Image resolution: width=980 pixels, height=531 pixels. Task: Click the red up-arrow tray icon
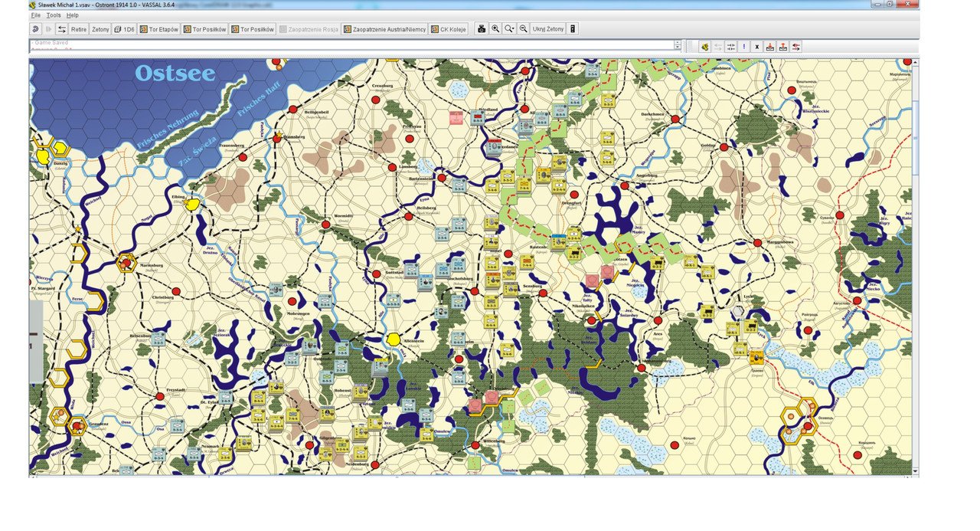tap(783, 47)
